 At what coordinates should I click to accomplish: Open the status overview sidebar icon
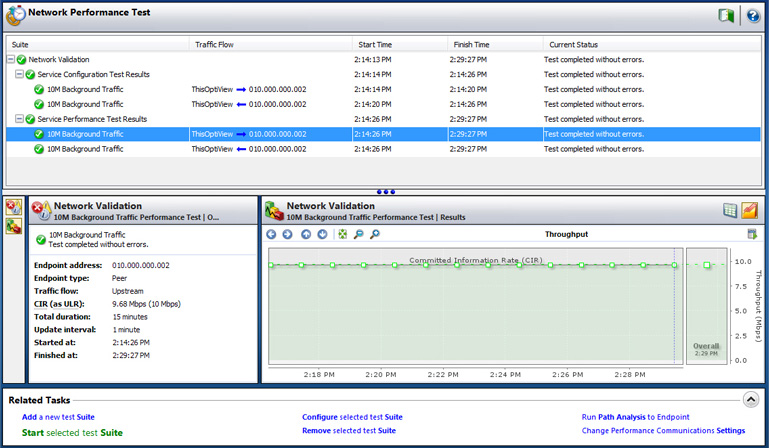coord(13,208)
